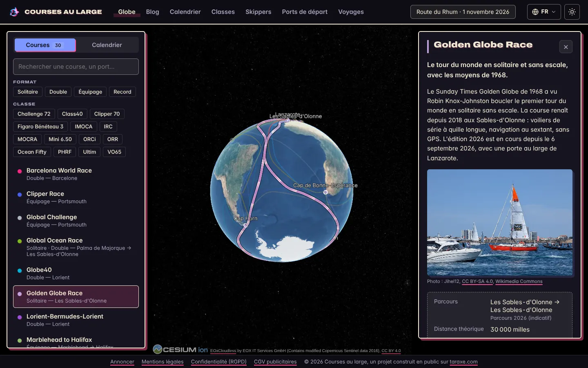Screen dimensions: 588x368
Task: Click the Cesium ion logo
Action: [x=180, y=350]
